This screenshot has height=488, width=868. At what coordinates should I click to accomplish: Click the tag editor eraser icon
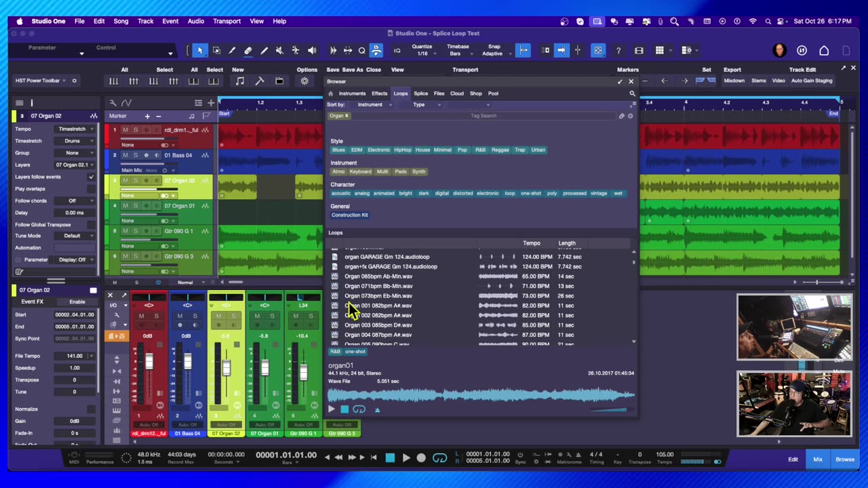(x=621, y=116)
